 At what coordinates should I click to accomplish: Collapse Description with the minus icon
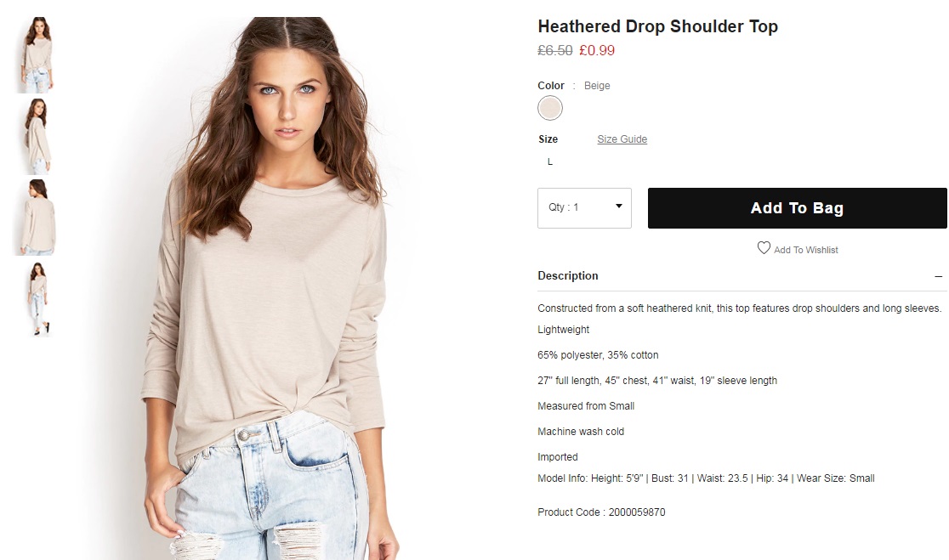(938, 276)
